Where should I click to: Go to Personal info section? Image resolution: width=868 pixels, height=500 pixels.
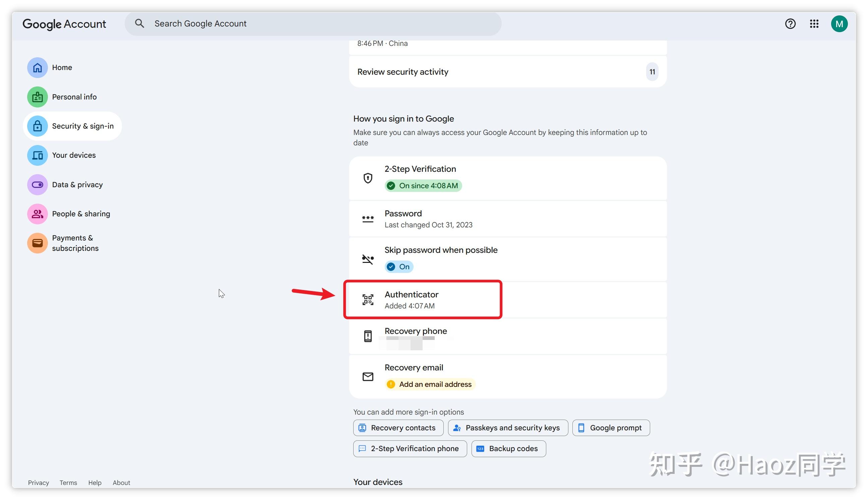point(74,97)
